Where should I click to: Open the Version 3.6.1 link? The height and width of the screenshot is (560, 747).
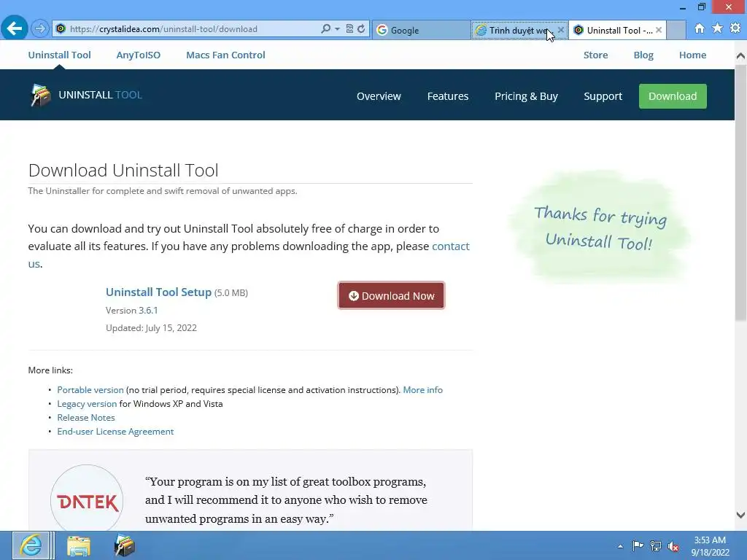click(x=148, y=311)
